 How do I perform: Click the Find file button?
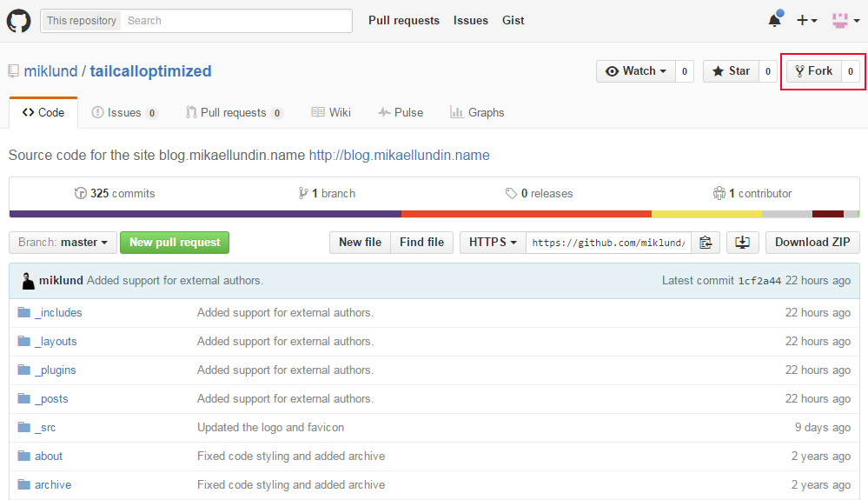421,243
